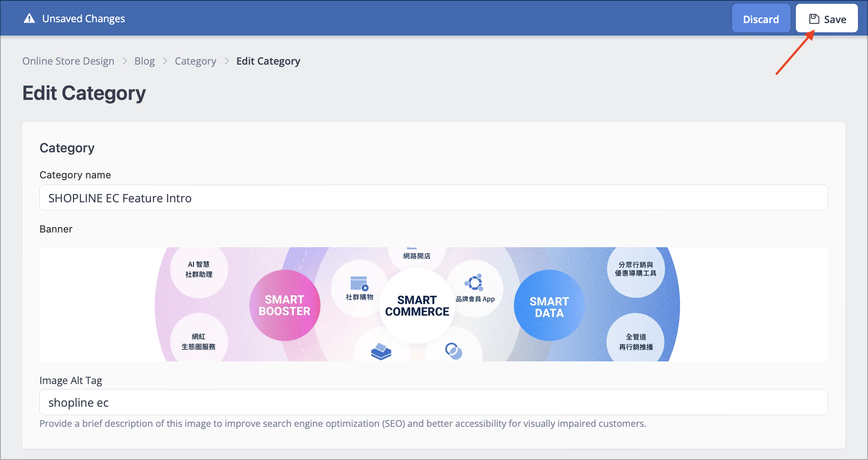Click the Category name label
868x460 pixels.
[75, 175]
